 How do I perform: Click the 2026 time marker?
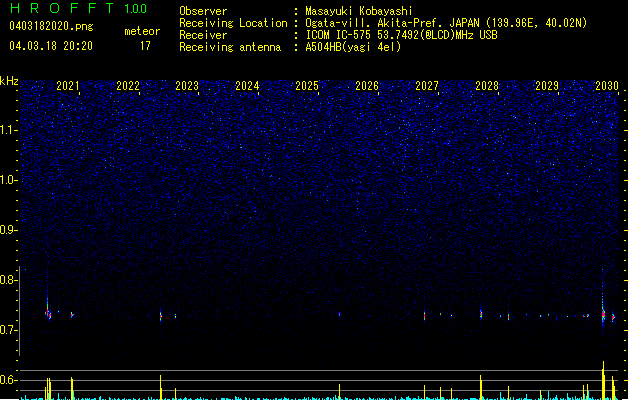(x=367, y=86)
